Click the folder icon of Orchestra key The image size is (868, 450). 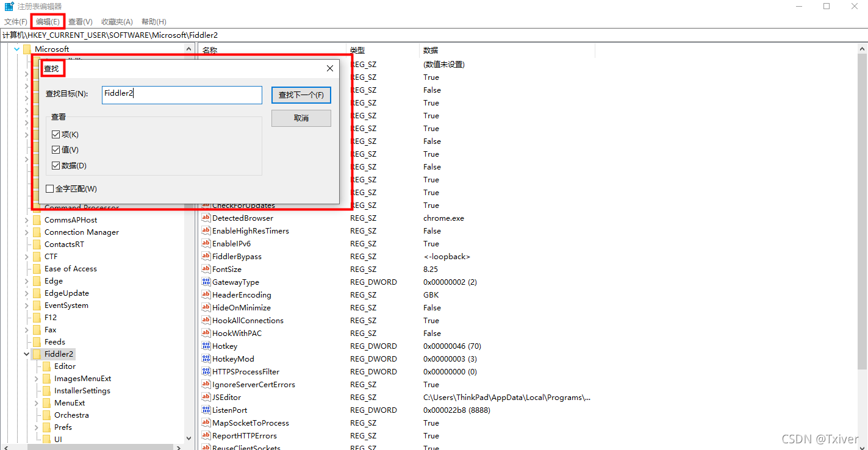tap(46, 415)
